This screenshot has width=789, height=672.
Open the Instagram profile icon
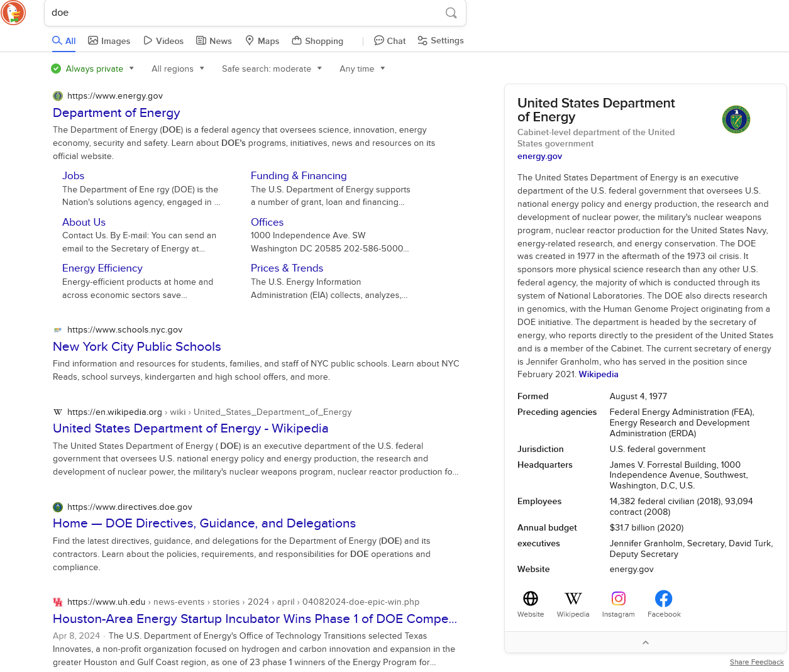[619, 598]
